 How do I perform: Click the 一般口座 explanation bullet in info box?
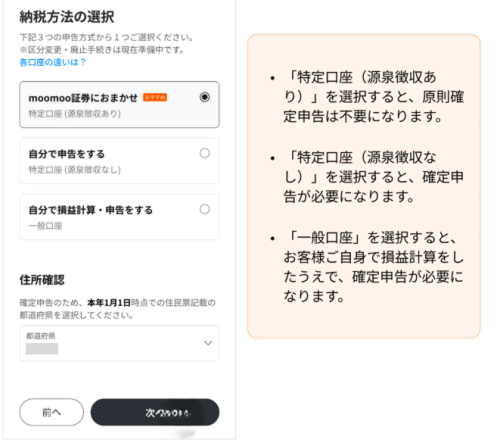pyautogui.click(x=368, y=266)
